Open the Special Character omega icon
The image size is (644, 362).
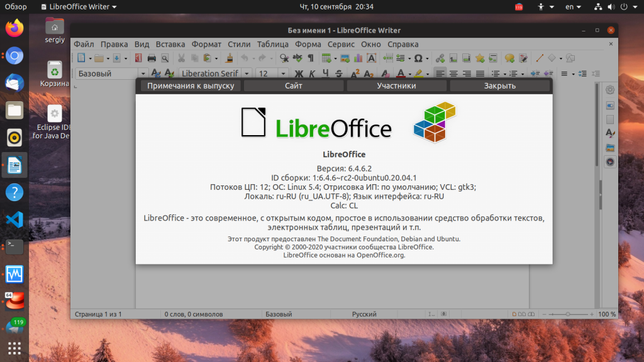click(418, 58)
